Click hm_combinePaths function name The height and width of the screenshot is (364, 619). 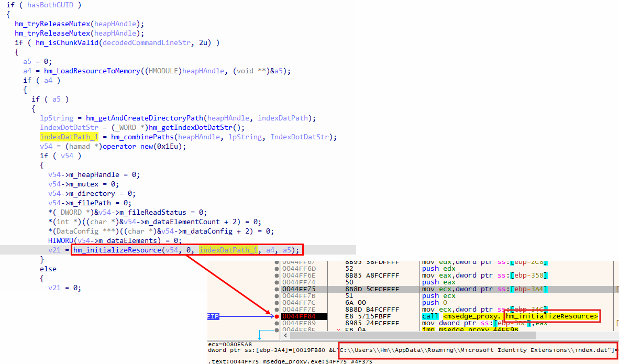tap(142, 137)
